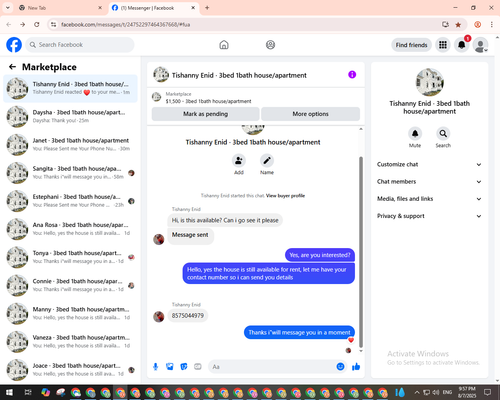Open the emoji picker smiley
Screen dimensions: 500x400
340,367
